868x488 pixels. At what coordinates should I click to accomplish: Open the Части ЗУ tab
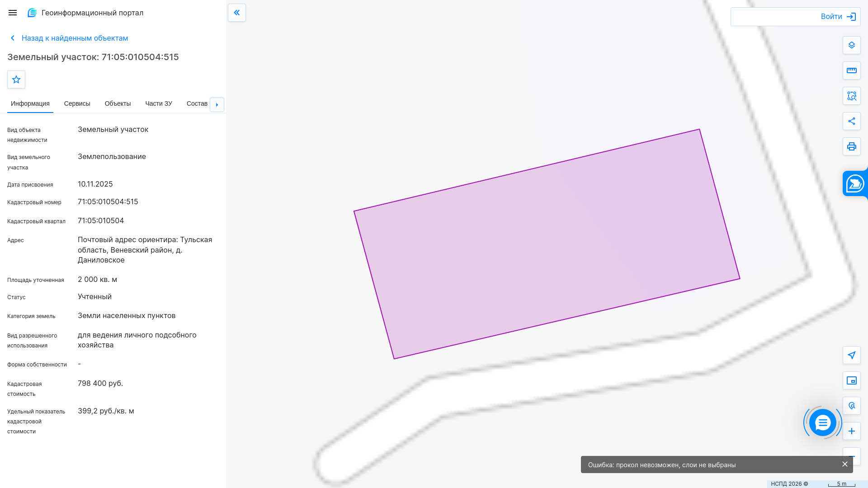(x=159, y=103)
